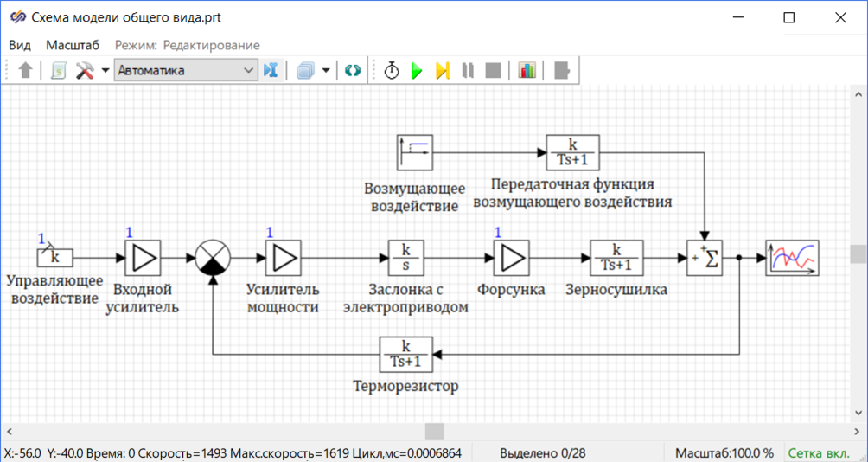Open the Масштаб menu
Screen dimensions: 868x462
click(x=73, y=45)
